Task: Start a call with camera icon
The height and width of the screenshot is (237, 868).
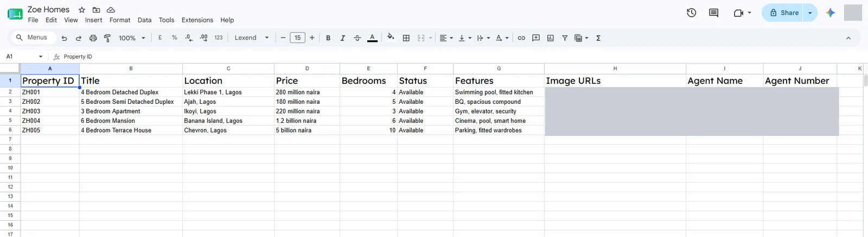Action: coord(738,13)
